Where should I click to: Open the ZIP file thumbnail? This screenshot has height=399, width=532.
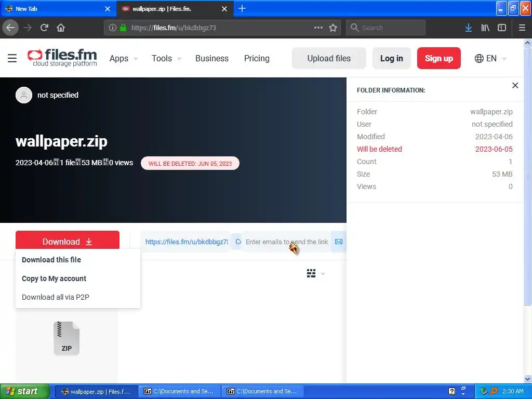66,338
